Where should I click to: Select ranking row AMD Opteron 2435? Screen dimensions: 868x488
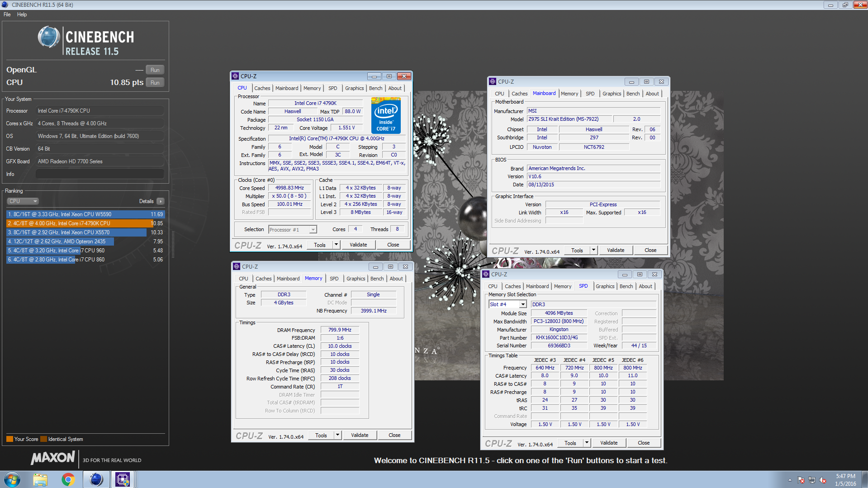tap(85, 242)
